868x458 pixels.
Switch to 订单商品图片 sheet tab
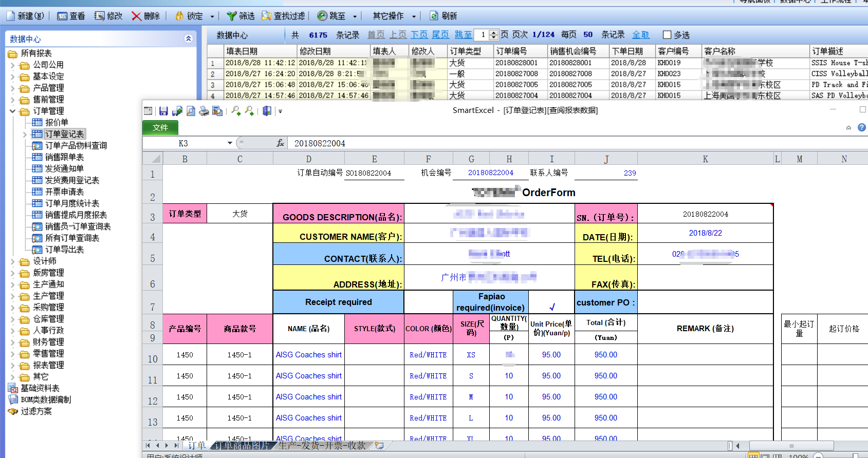tap(242, 445)
